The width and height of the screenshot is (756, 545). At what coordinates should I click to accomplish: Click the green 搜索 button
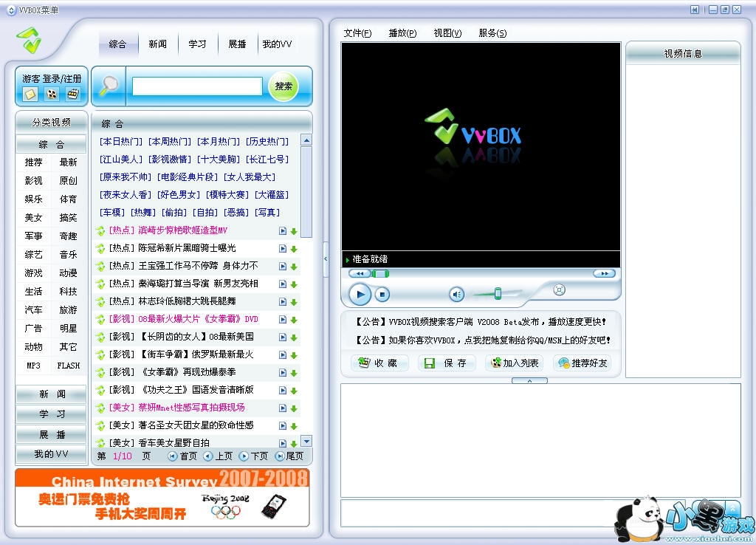coord(283,86)
